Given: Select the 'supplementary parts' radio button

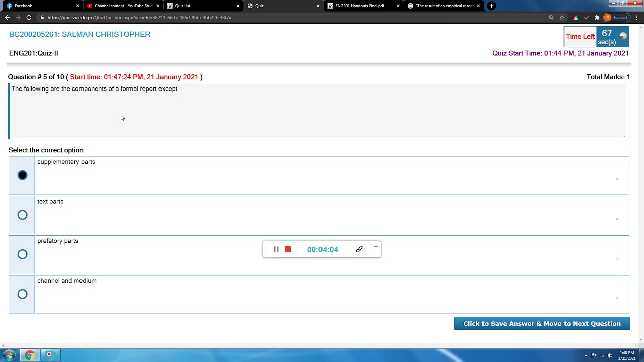Looking at the screenshot, I should click(x=22, y=175).
